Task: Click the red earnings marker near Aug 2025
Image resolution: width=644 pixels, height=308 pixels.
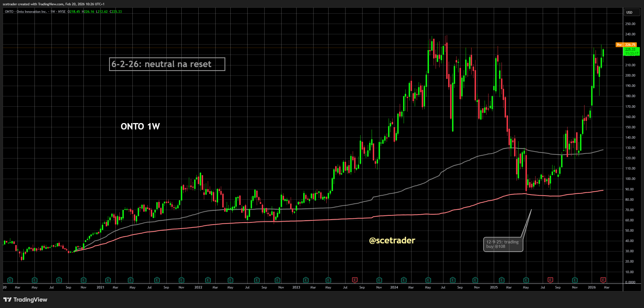Action: (550, 280)
